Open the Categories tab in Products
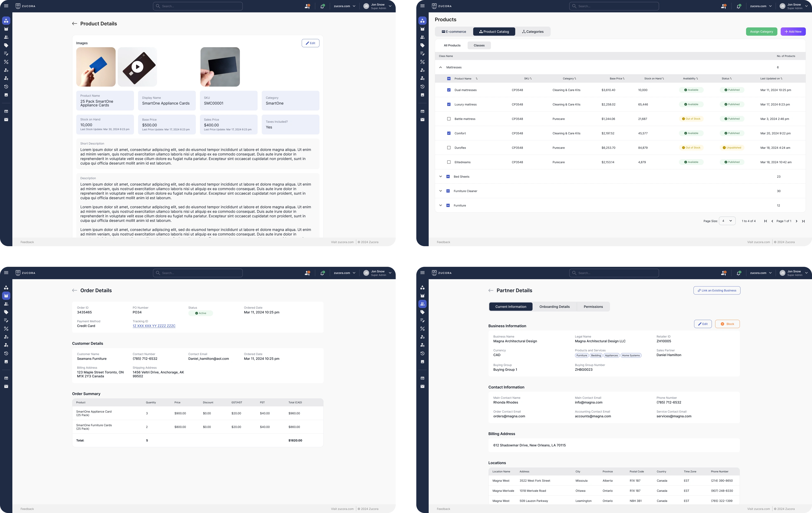This screenshot has width=812, height=513. [x=533, y=32]
